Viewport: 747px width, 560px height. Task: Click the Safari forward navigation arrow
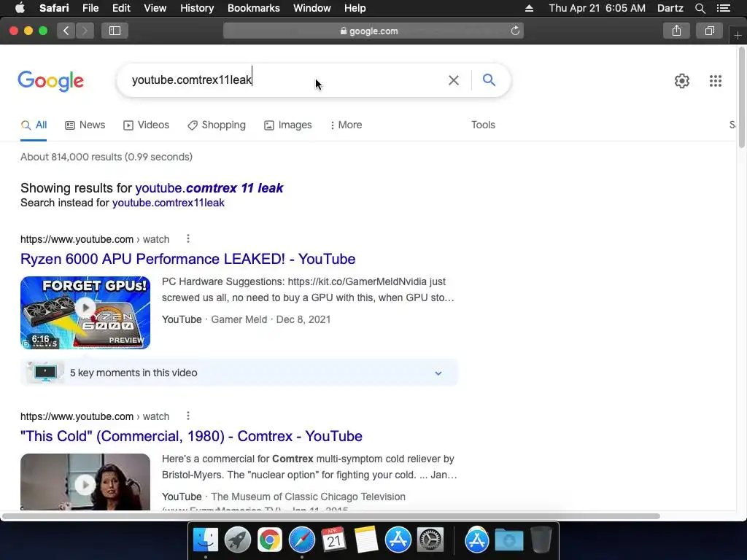pyautogui.click(x=85, y=31)
